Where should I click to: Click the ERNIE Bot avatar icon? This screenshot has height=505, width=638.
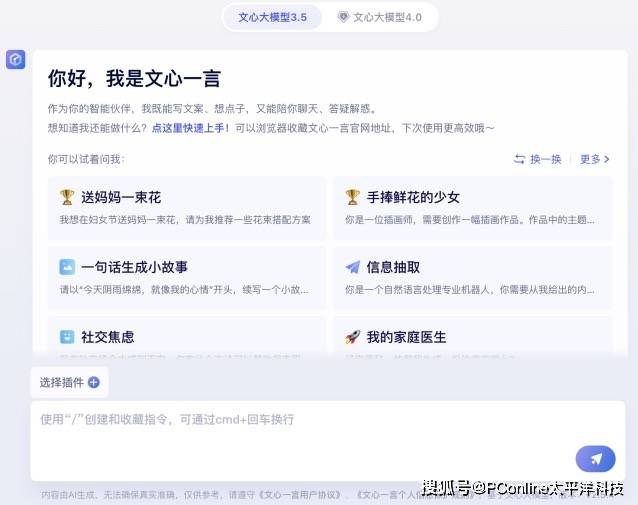click(x=15, y=60)
